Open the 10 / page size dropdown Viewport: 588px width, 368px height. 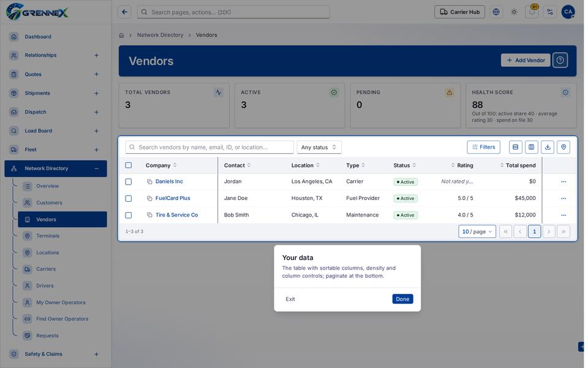point(477,232)
